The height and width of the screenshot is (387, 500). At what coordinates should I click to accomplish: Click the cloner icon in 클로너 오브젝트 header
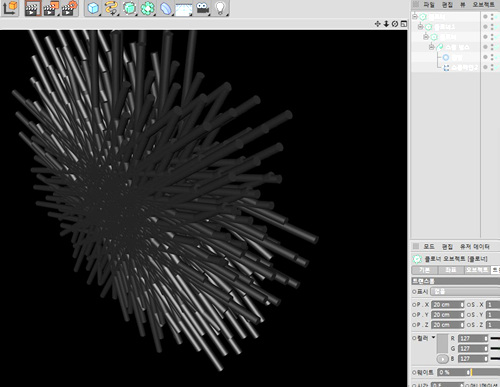417,259
